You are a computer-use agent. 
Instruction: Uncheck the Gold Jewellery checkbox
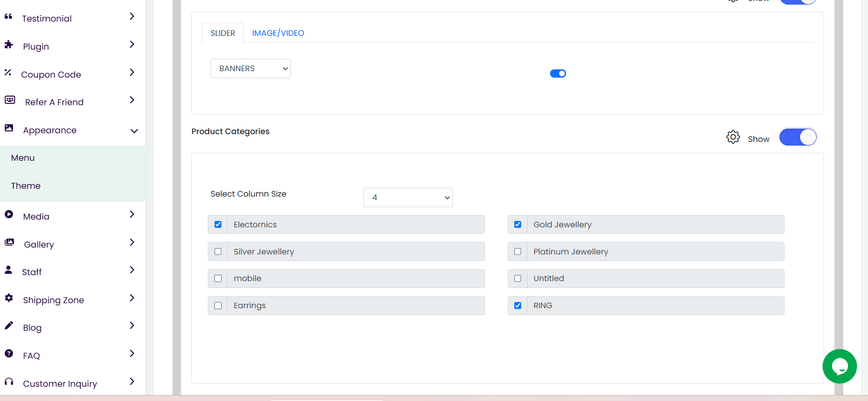(517, 225)
